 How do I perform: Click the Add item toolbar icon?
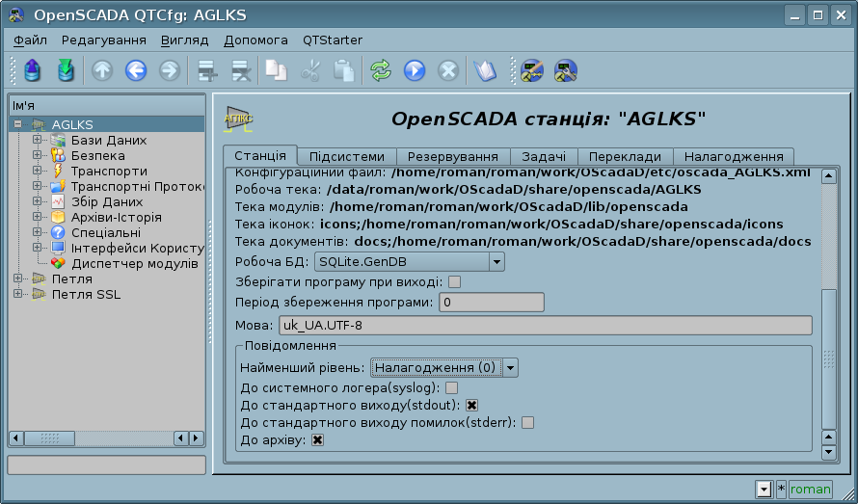coord(205,70)
